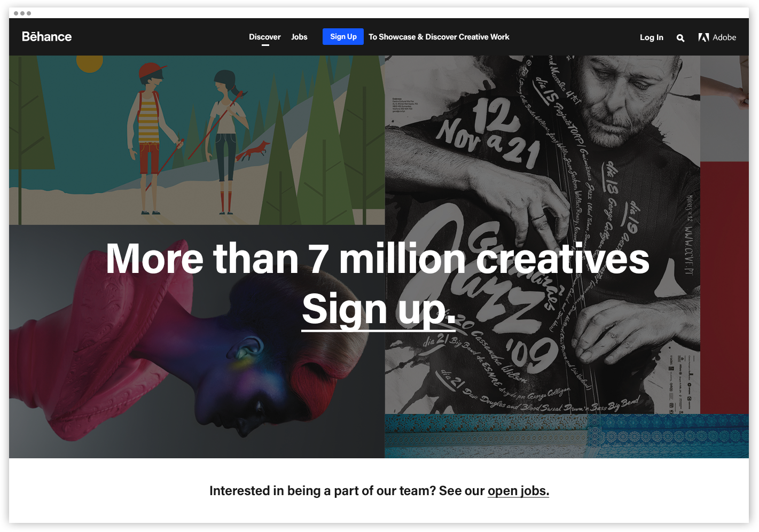Viewport: 759px width, 532px height.
Task: Click the Behance logo
Action: (x=46, y=37)
